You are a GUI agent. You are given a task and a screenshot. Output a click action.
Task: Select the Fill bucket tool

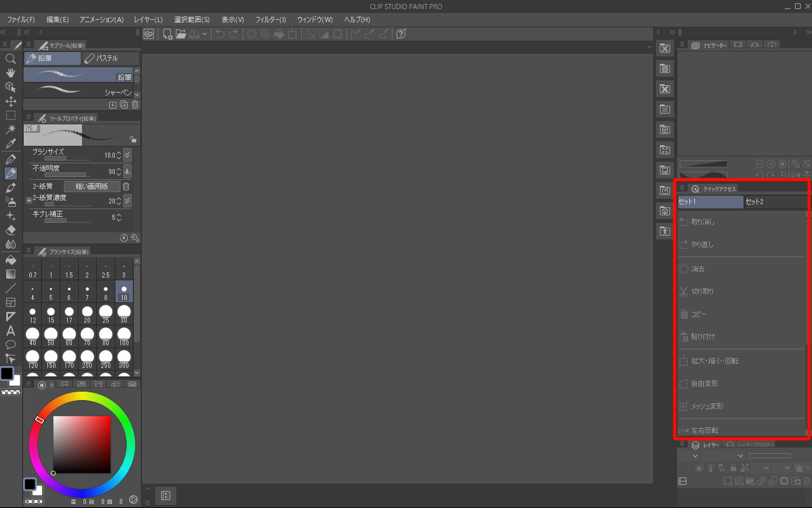point(10,260)
